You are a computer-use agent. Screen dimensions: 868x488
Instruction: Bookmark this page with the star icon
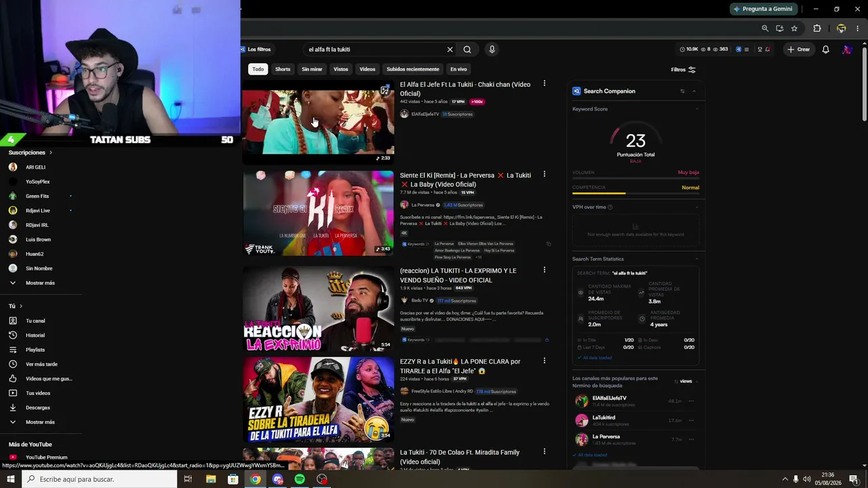794,28
